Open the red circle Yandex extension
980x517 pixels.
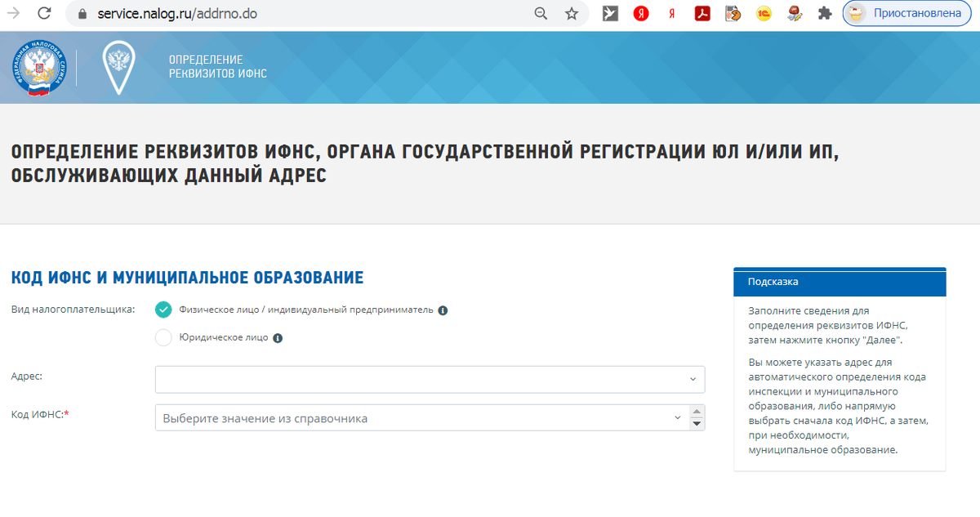click(x=641, y=13)
